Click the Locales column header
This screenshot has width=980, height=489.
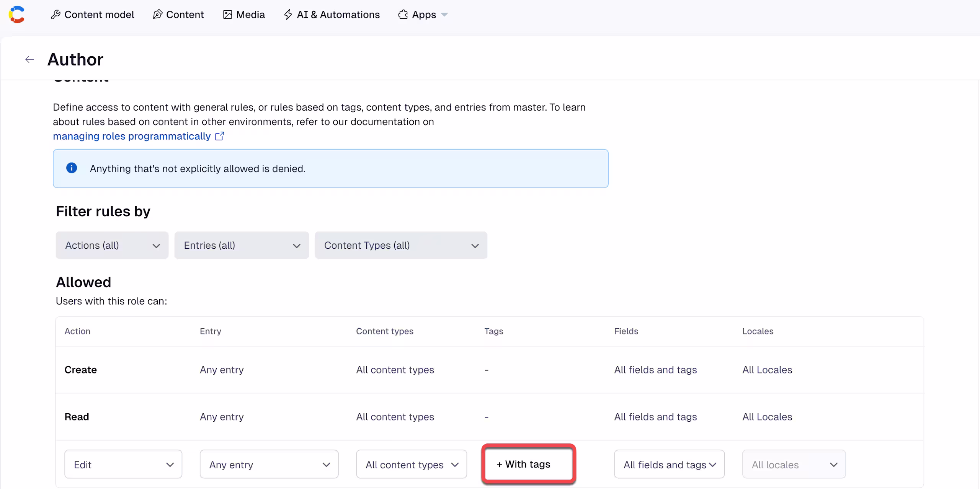(x=758, y=331)
